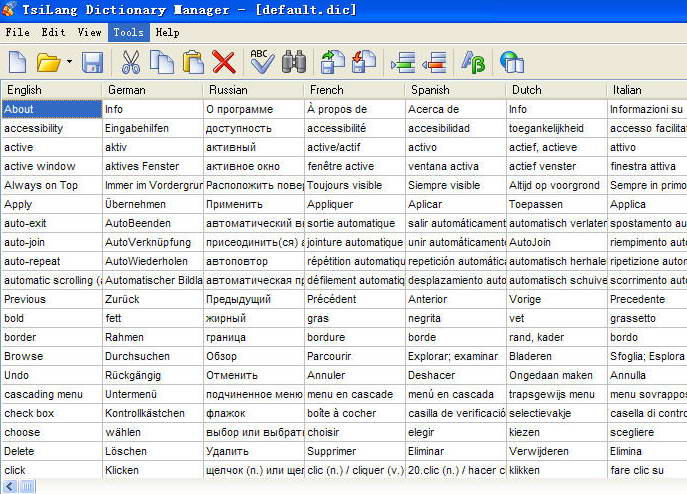
Task: Select the 'Eingabehilfen' German cell
Action: click(152, 128)
